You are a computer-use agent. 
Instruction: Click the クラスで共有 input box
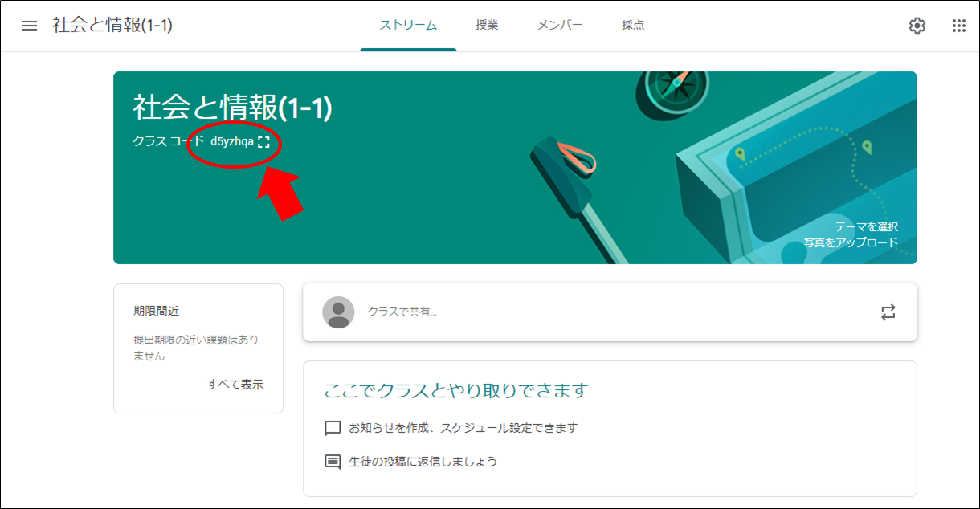(610, 312)
